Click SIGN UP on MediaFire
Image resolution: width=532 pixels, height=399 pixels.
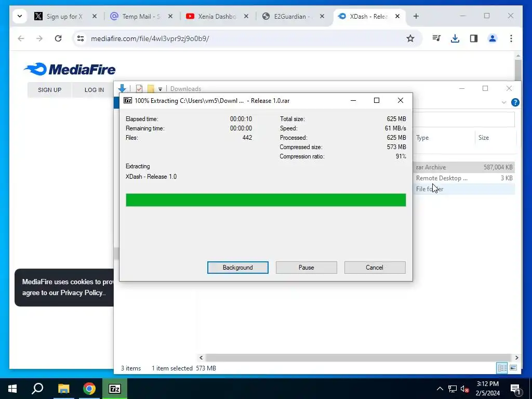[x=49, y=90]
